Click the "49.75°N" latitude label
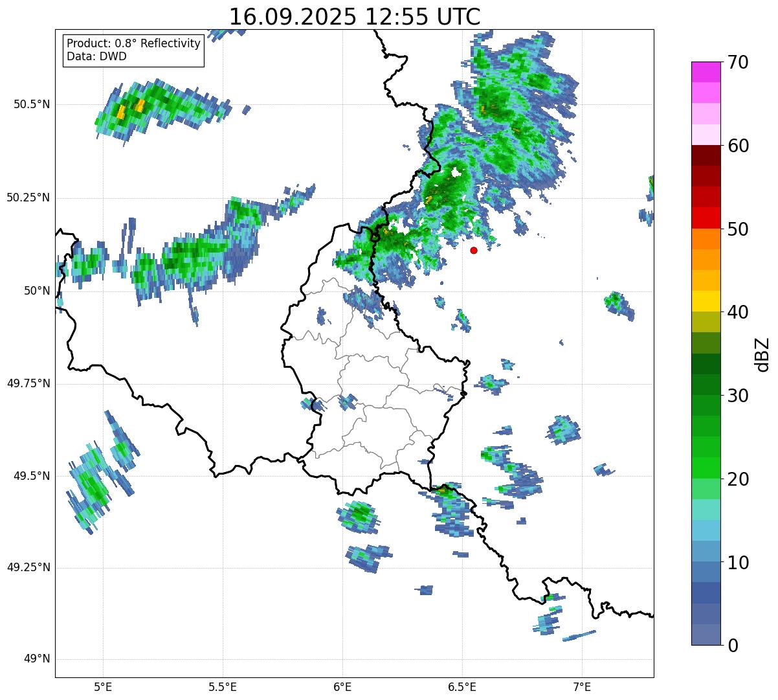The width and height of the screenshot is (778, 700). (x=28, y=383)
